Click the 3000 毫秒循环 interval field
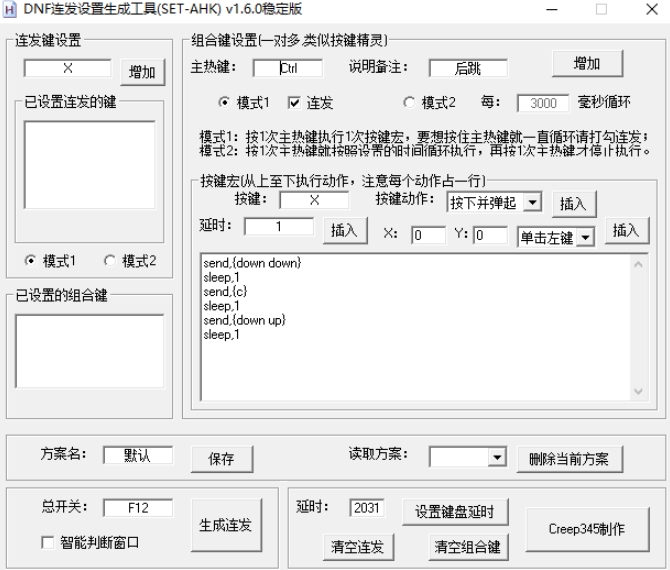670x570 pixels. point(543,103)
